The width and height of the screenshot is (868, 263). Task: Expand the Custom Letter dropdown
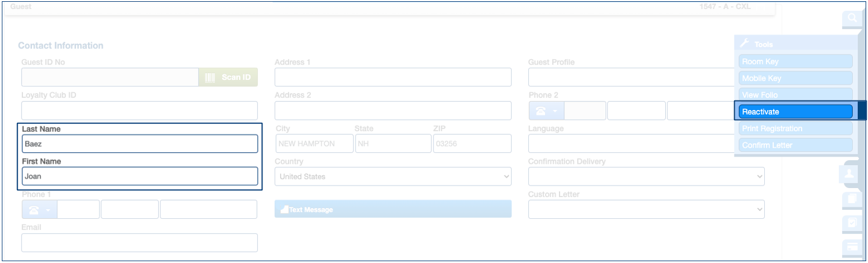pos(646,209)
